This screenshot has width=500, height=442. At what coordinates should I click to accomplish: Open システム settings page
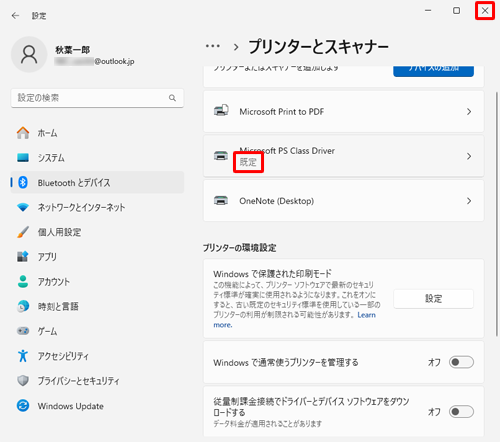click(x=97, y=157)
